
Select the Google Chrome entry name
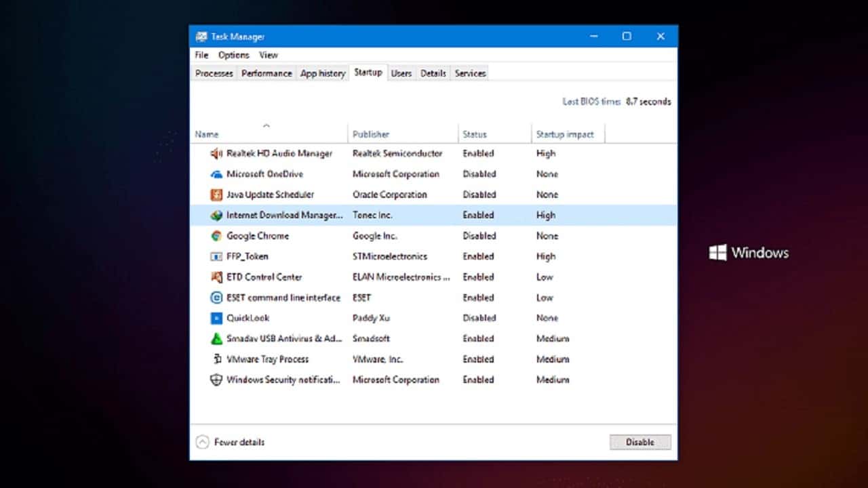pyautogui.click(x=258, y=236)
